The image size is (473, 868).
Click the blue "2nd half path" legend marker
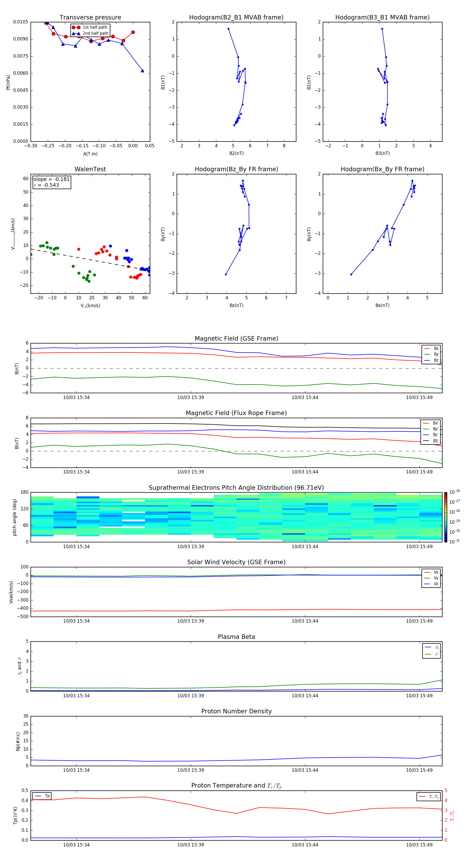(x=76, y=33)
